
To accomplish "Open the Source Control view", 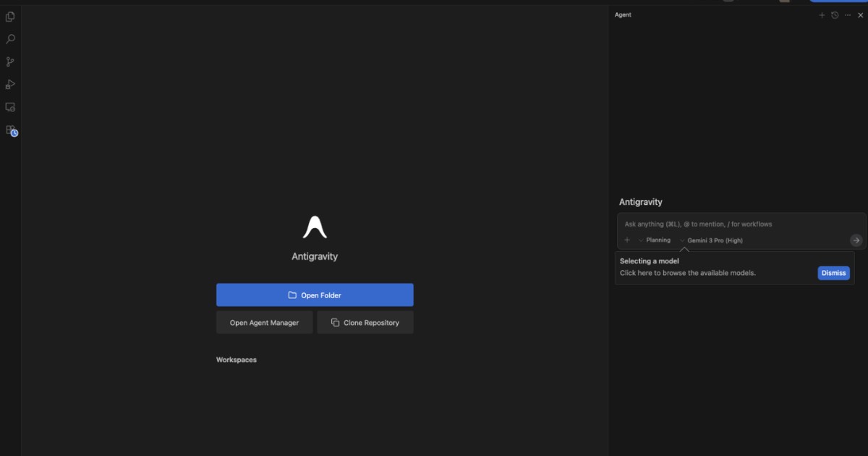I will point(10,62).
